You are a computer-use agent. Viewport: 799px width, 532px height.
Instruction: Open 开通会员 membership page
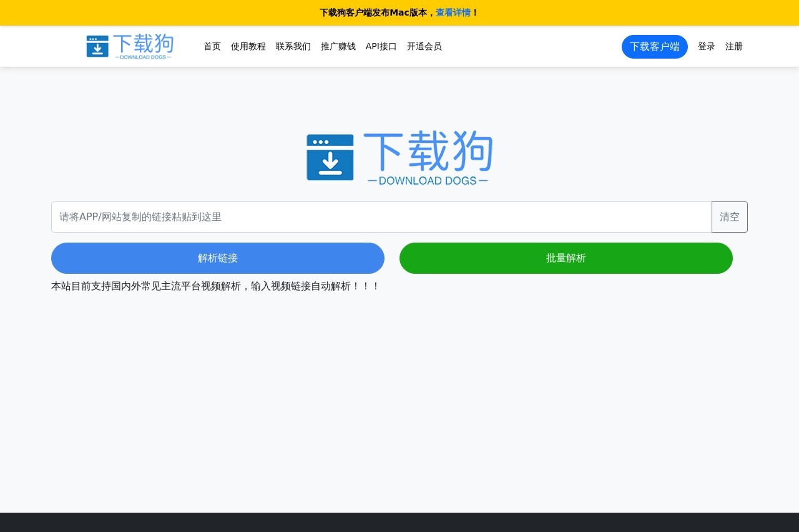pyautogui.click(x=424, y=46)
